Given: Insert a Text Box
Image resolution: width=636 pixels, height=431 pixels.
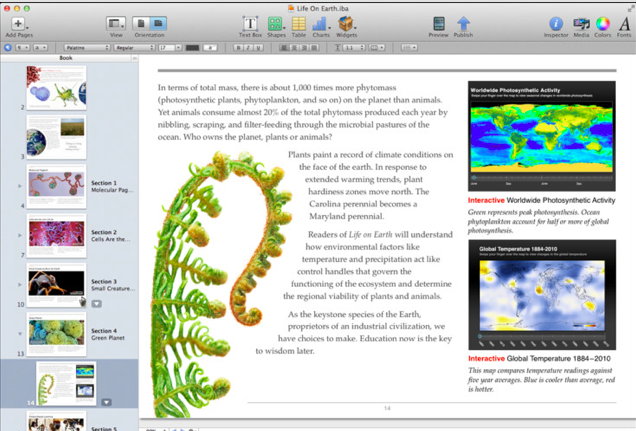Looking at the screenshot, I should (x=249, y=23).
